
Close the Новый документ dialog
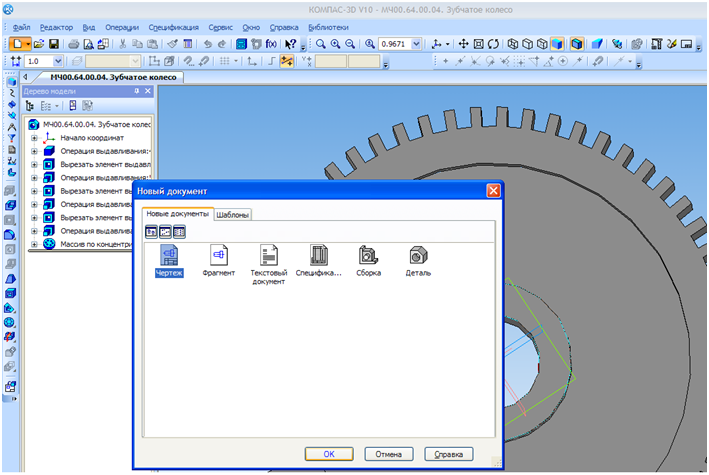point(493,191)
